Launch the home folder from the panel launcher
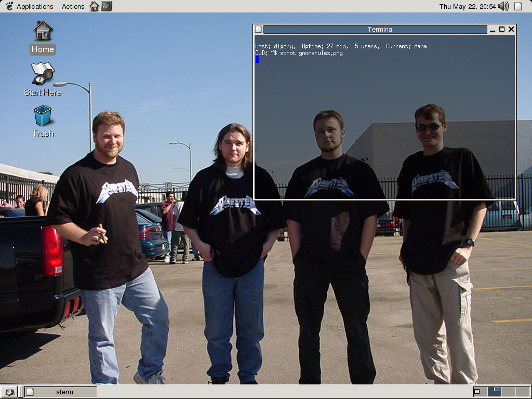The image size is (532, 399). pos(94,6)
